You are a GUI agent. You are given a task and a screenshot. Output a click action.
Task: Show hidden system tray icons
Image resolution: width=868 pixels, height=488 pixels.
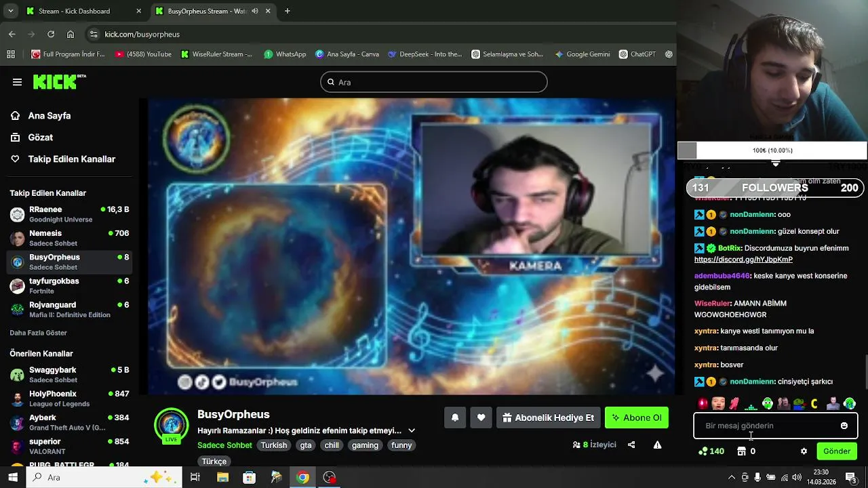coord(731,477)
